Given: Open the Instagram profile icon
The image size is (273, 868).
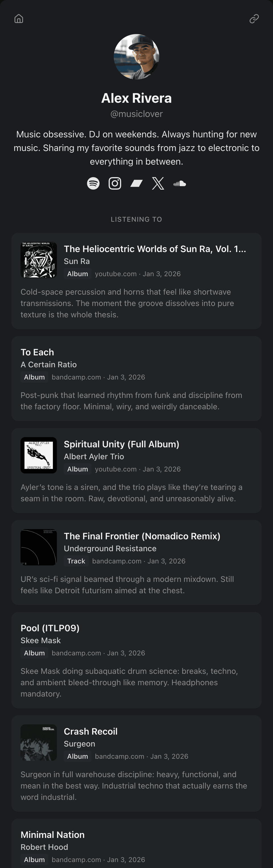Looking at the screenshot, I should click(x=115, y=183).
